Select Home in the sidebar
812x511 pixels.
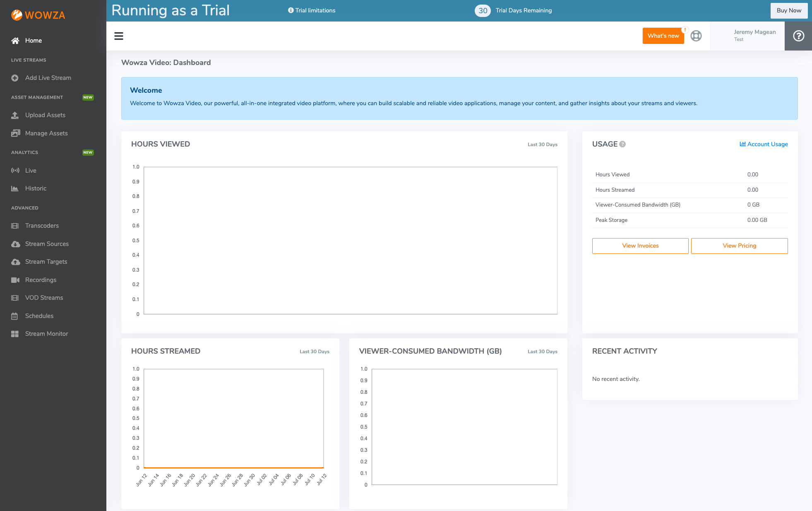[33, 41]
